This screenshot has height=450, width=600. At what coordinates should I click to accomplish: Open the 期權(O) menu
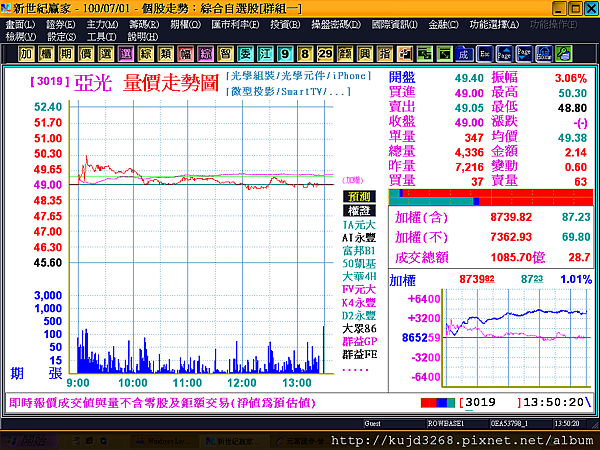pos(186,24)
